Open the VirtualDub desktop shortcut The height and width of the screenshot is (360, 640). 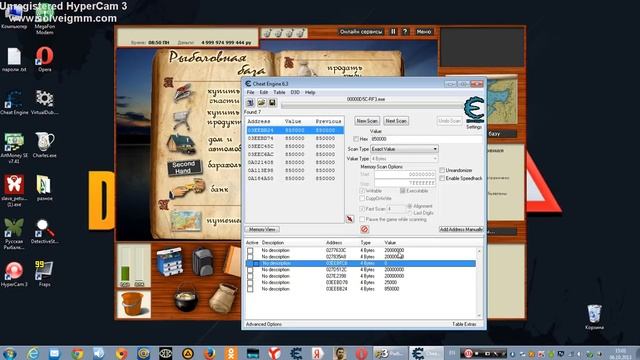point(44,103)
